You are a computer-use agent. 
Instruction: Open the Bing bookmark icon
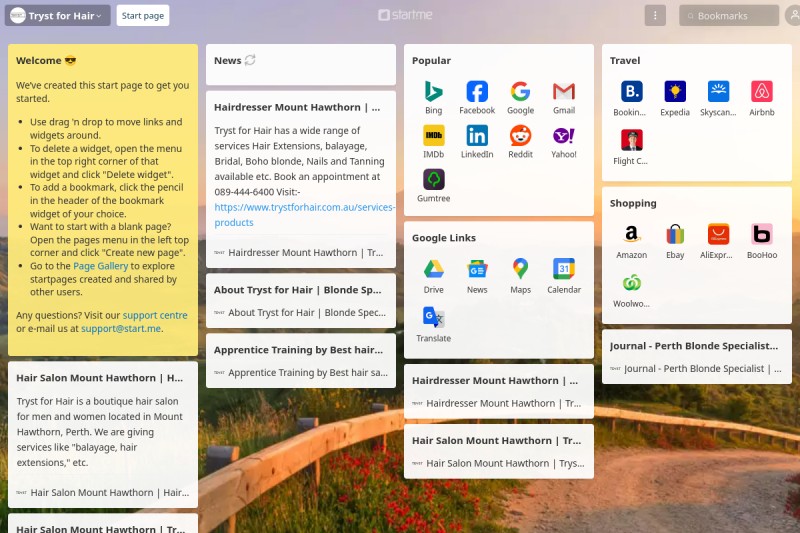tap(433, 92)
